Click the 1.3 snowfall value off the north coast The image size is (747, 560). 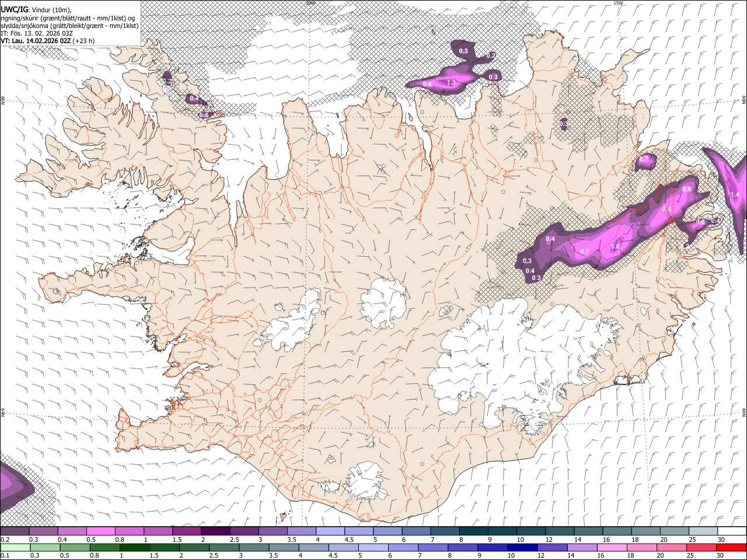coord(451,83)
